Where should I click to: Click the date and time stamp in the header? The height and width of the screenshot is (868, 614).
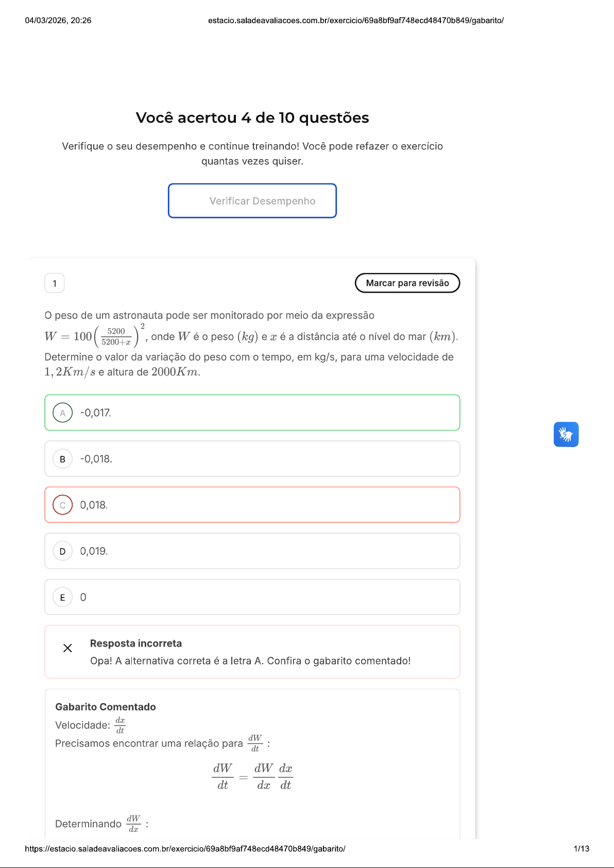click(58, 21)
